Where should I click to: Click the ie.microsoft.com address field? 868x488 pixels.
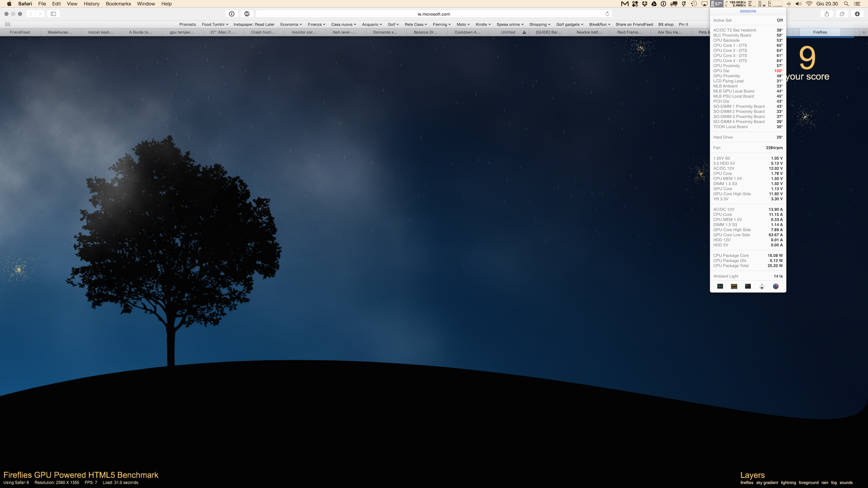click(x=433, y=14)
